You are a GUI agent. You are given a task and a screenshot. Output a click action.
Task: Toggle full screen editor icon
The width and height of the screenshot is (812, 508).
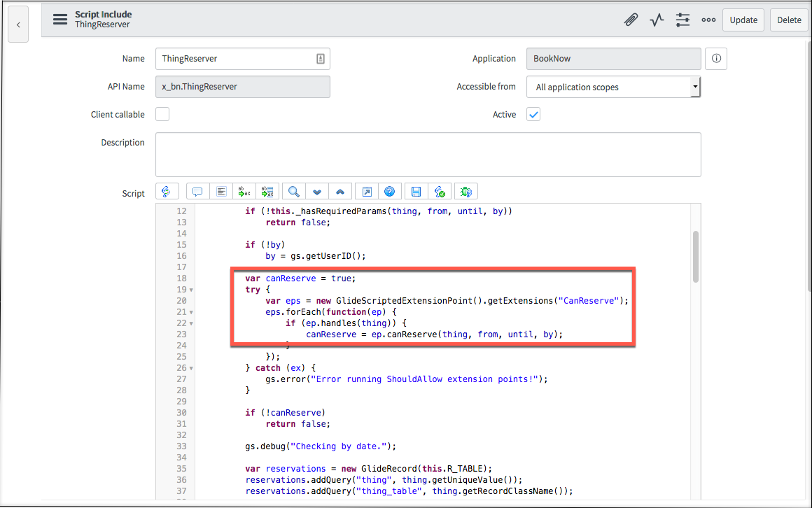click(367, 192)
